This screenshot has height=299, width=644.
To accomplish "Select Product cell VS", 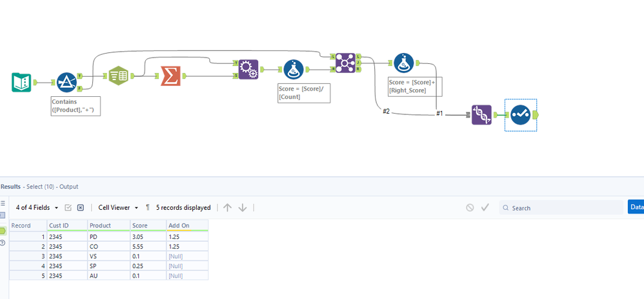I will (x=109, y=256).
